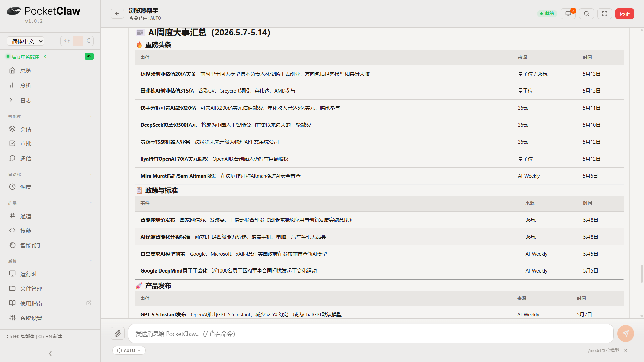Click the 智能体规范发布 event
644x362 pixels.
(x=158, y=220)
